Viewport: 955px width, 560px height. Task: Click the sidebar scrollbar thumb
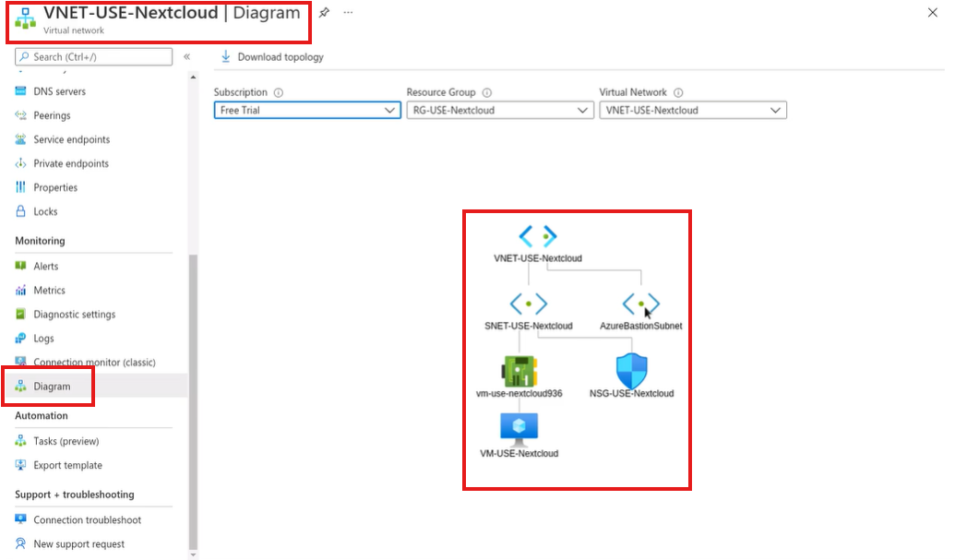(x=193, y=401)
